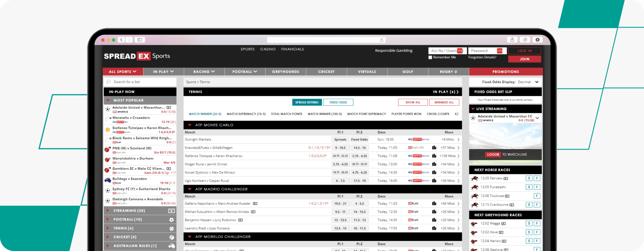The image size is (644, 251).
Task: Click the stats bar icon for Krawietz&Puetz v Gille&Vliegen
Action: 434,148
